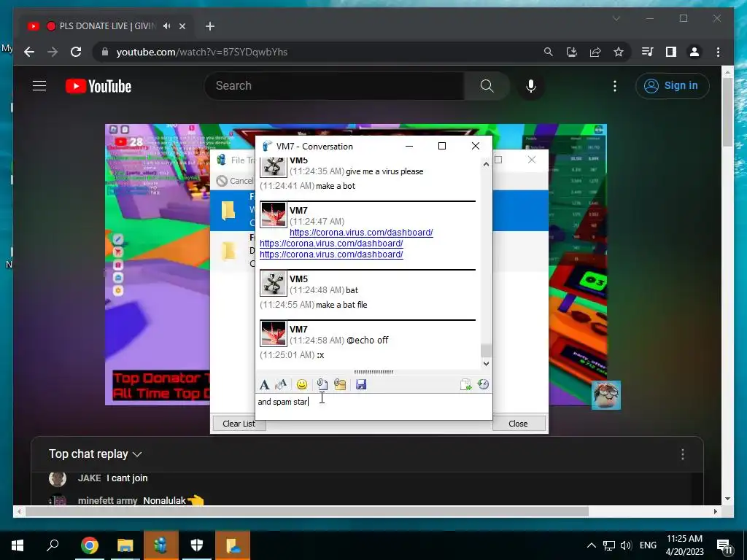747x560 pixels.
Task: Open new Chrome tab
Action: coord(210,26)
